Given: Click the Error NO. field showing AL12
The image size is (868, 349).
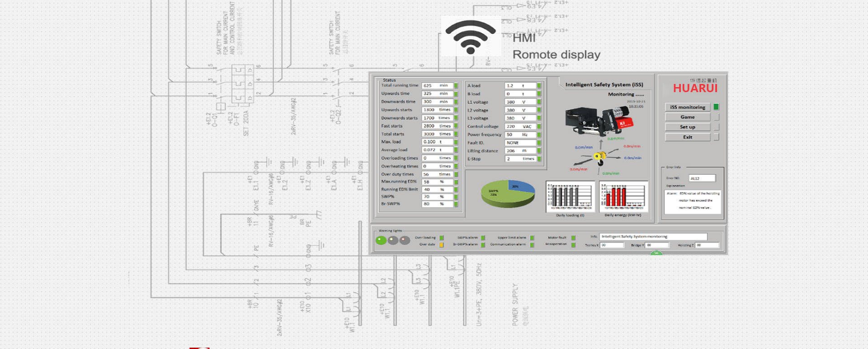Looking at the screenshot, I should coord(702,178).
